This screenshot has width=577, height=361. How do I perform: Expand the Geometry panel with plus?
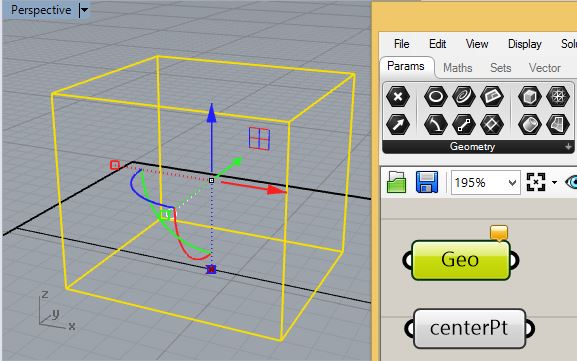click(568, 147)
